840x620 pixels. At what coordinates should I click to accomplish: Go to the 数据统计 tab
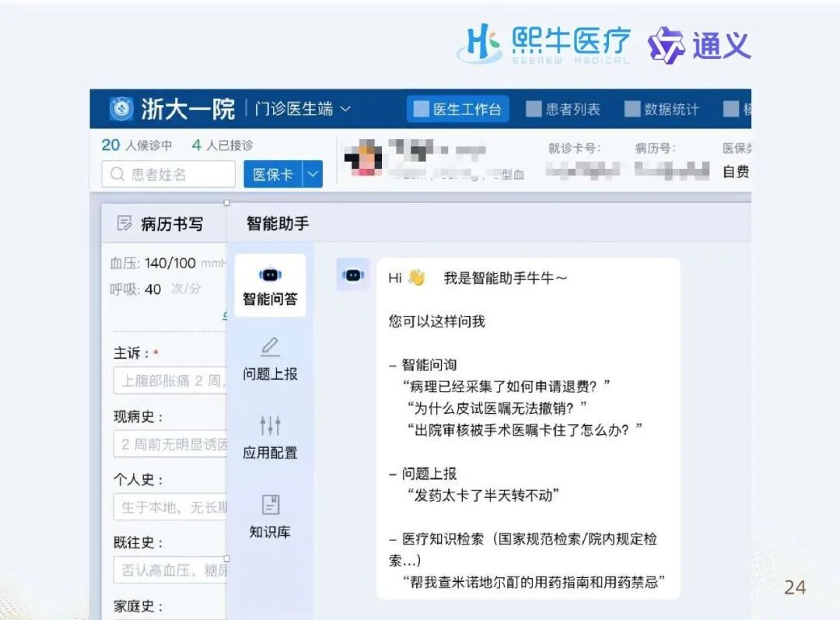pyautogui.click(x=662, y=110)
